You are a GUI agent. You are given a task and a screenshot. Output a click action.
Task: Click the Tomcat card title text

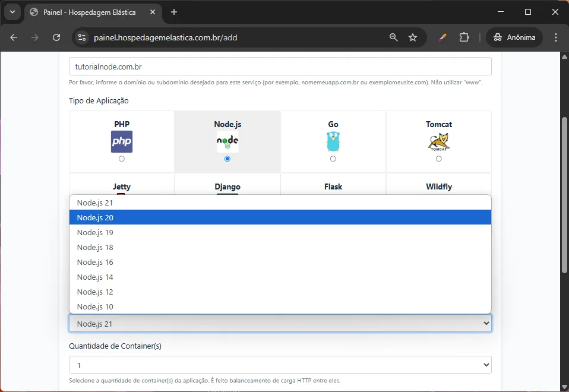pyautogui.click(x=439, y=124)
